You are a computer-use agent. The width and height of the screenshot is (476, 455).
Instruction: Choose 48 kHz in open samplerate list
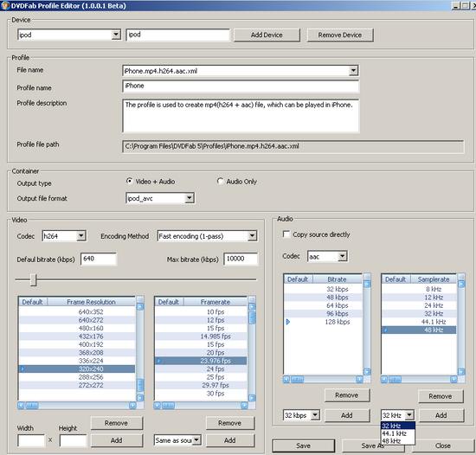tap(398, 441)
